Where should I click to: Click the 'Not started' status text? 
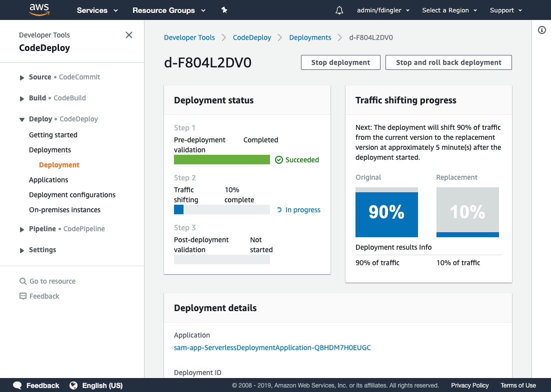pyautogui.click(x=261, y=245)
